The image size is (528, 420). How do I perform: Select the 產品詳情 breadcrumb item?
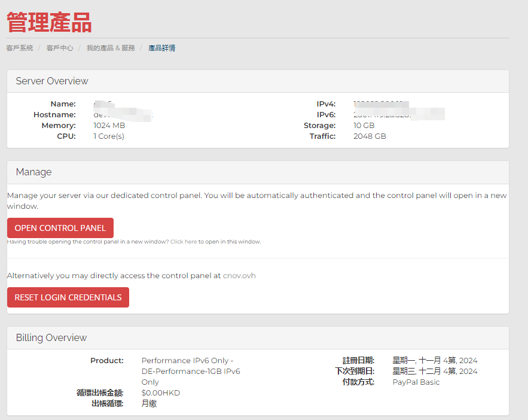point(161,48)
